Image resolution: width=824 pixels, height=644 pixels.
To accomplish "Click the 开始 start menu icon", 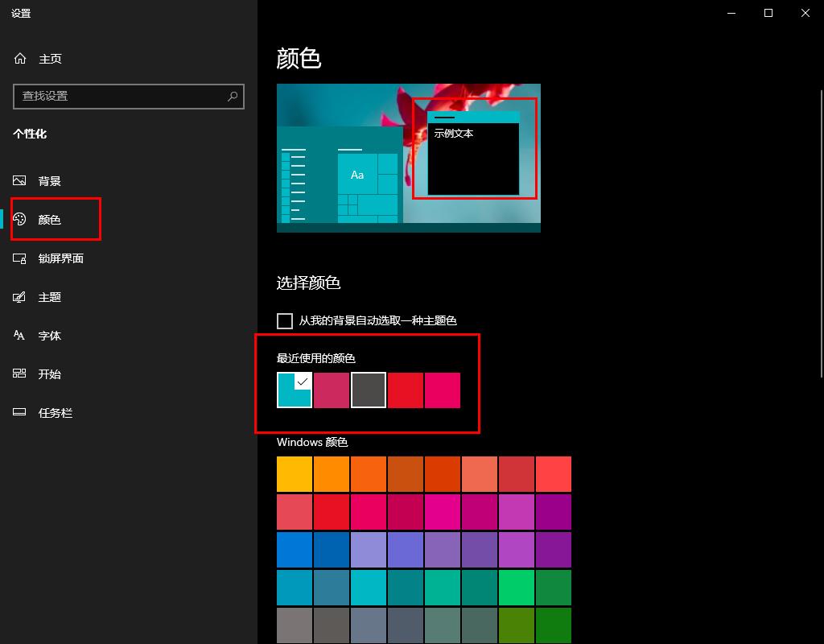I will point(20,374).
